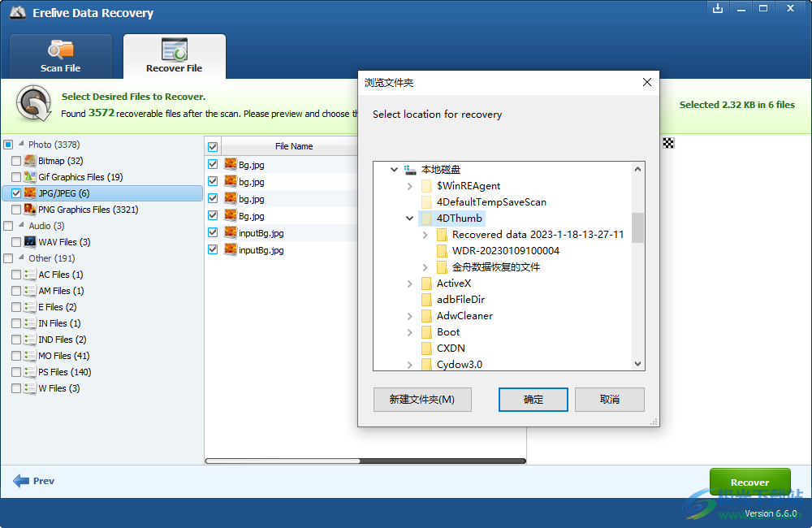The height and width of the screenshot is (528, 812).
Task: Click the JPG/JPEG category icon
Action: tap(30, 193)
